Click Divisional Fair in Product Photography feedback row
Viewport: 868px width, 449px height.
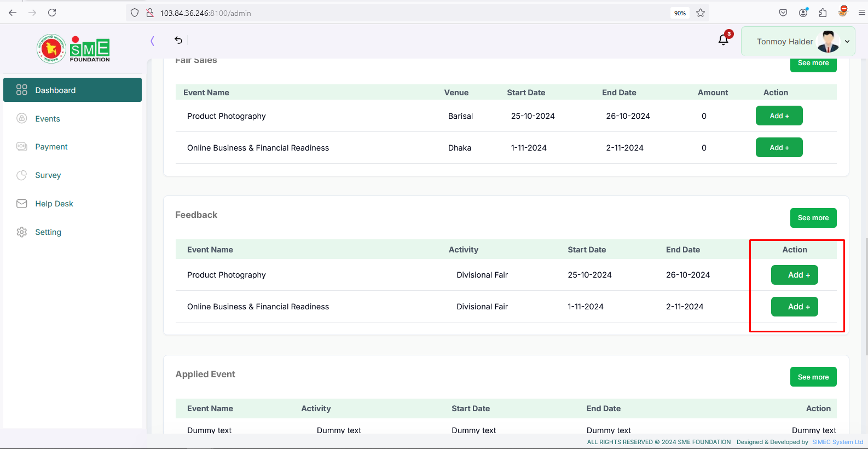[x=482, y=275]
